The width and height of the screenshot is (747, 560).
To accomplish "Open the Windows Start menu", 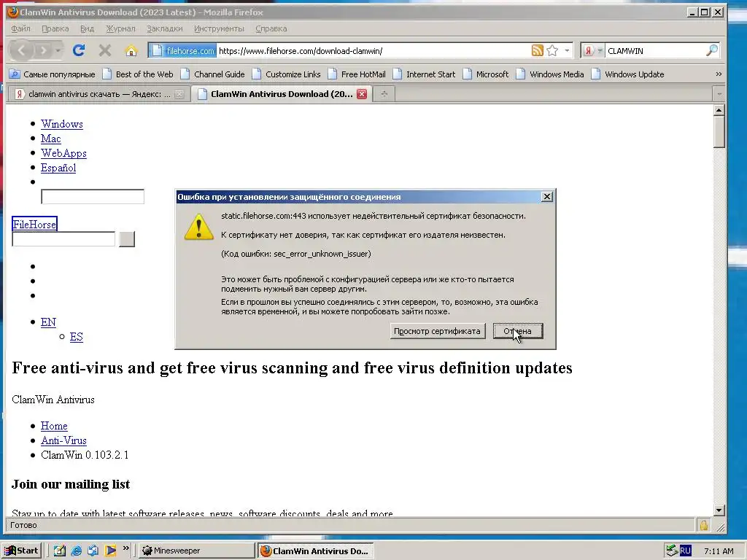I will pos(21,551).
